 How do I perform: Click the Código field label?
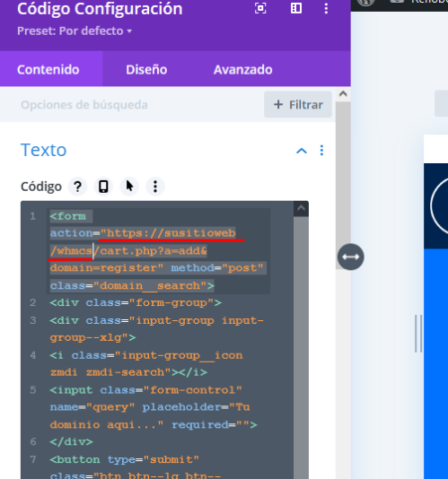[x=41, y=187]
